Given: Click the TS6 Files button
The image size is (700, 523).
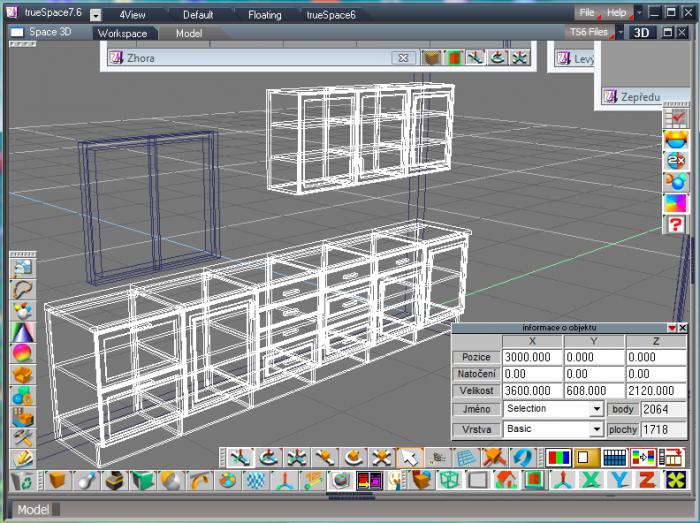Looking at the screenshot, I should 588,32.
